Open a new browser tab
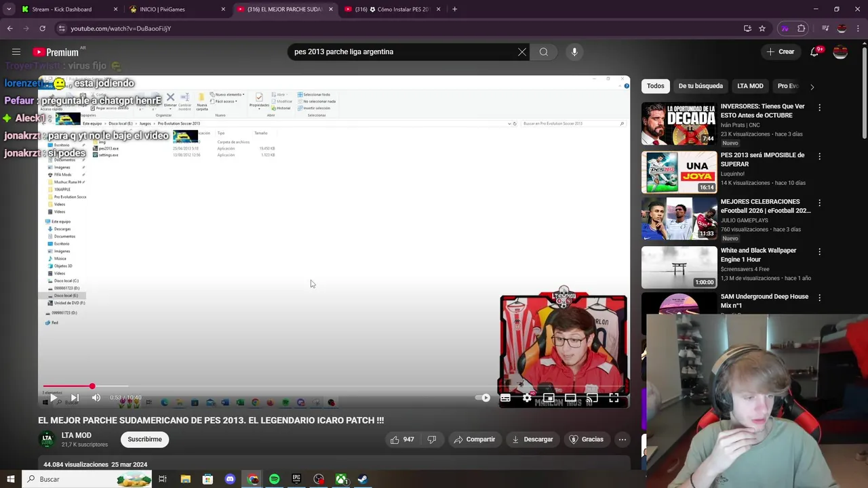 tap(454, 9)
